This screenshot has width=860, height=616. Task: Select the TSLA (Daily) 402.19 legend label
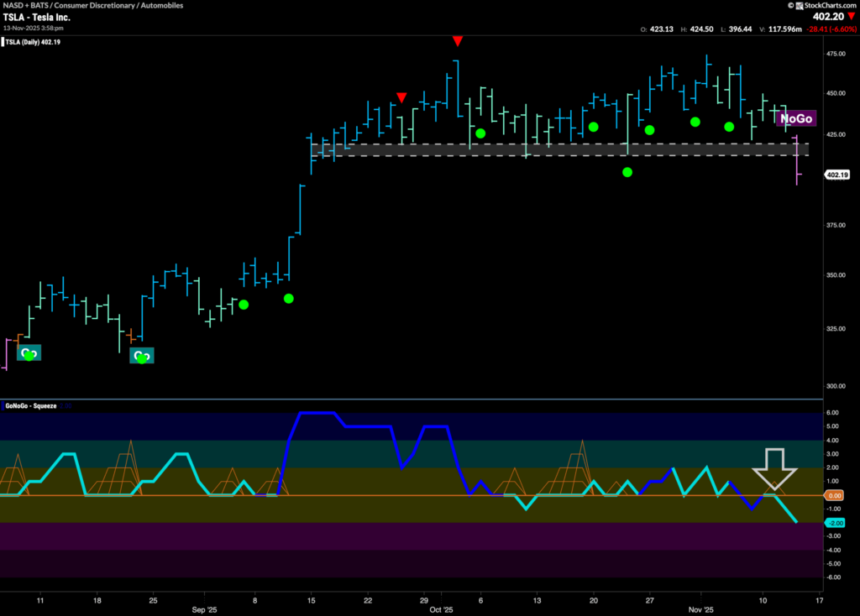(31, 42)
